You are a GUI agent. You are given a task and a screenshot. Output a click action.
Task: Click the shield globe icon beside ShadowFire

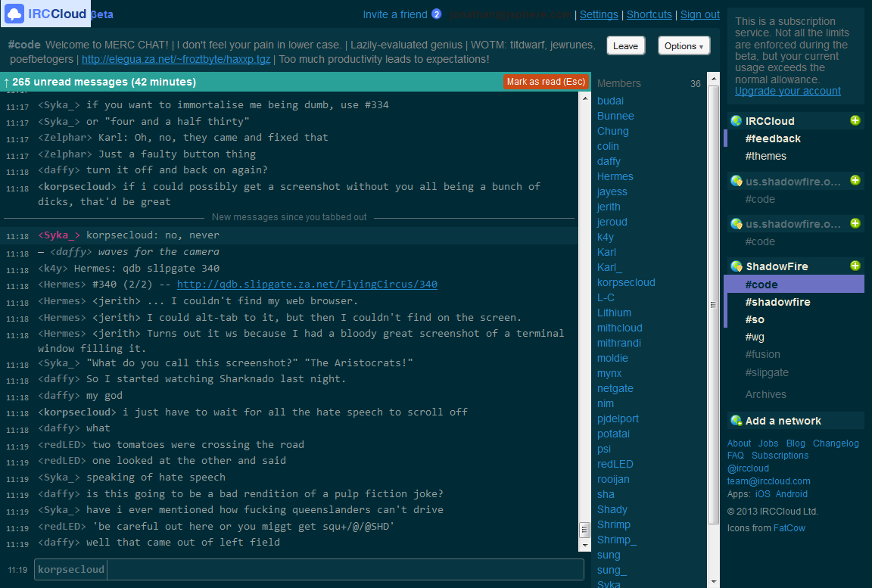(735, 266)
